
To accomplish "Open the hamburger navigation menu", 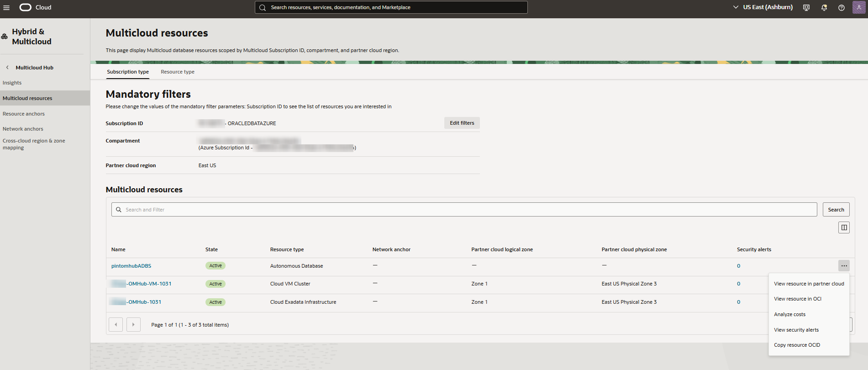I will point(6,7).
